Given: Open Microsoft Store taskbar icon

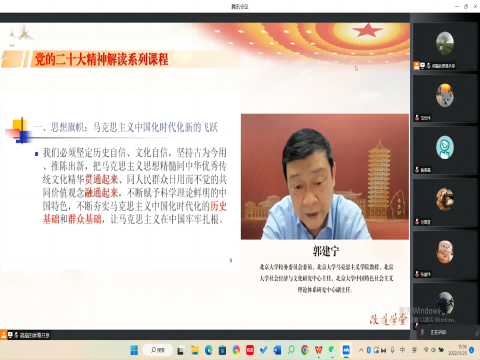Looking at the screenshot, I should 222,350.
